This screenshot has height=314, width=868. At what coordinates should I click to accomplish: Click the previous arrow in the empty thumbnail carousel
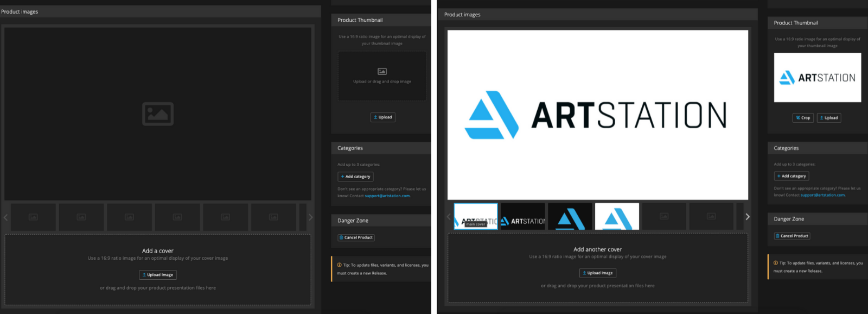(x=6, y=217)
